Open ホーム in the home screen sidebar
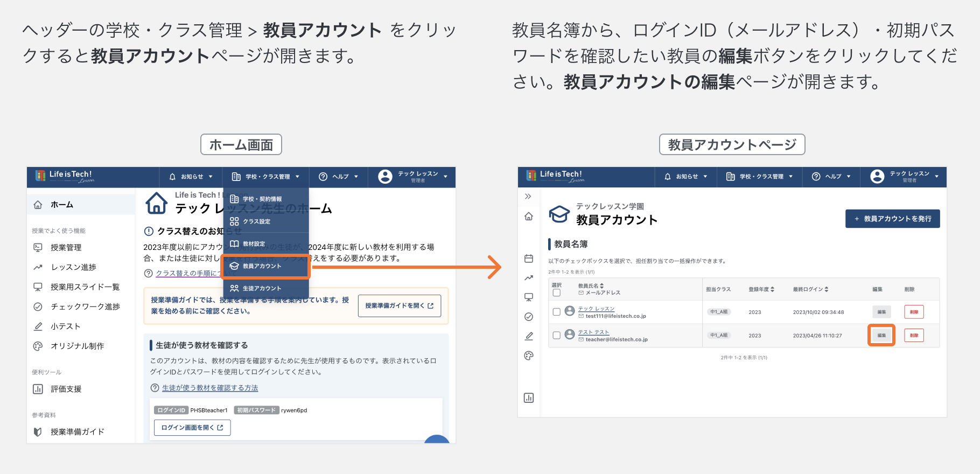The width and height of the screenshot is (980, 474). (x=81, y=205)
